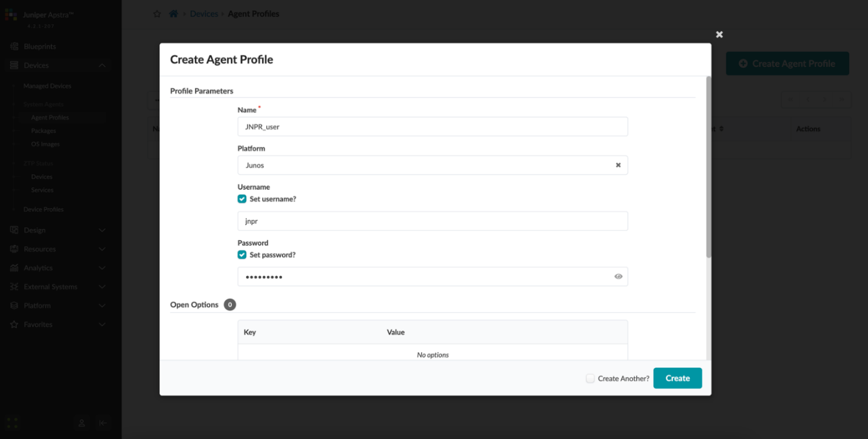Toggle the Set password checkbox
The width and height of the screenshot is (868, 439).
click(x=242, y=255)
